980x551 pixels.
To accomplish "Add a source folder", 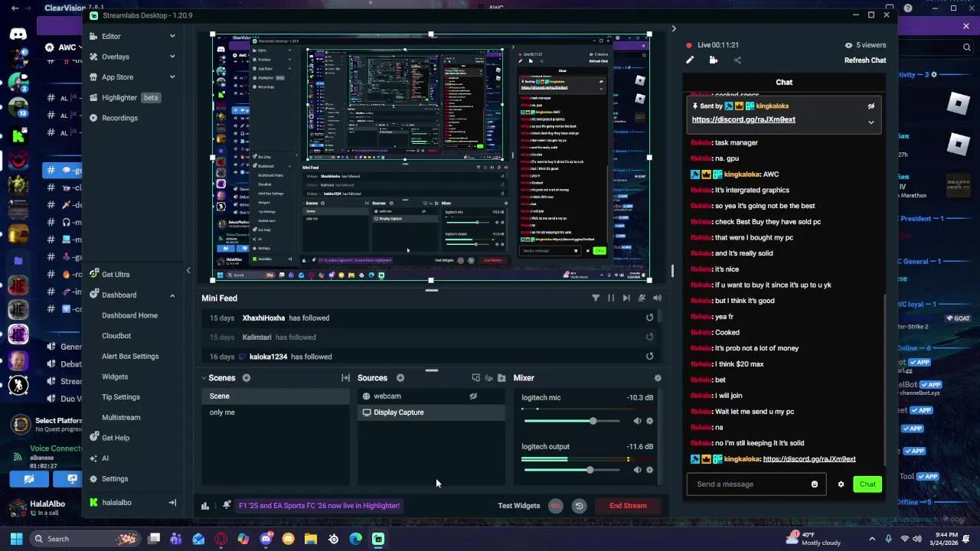I will click(x=501, y=377).
